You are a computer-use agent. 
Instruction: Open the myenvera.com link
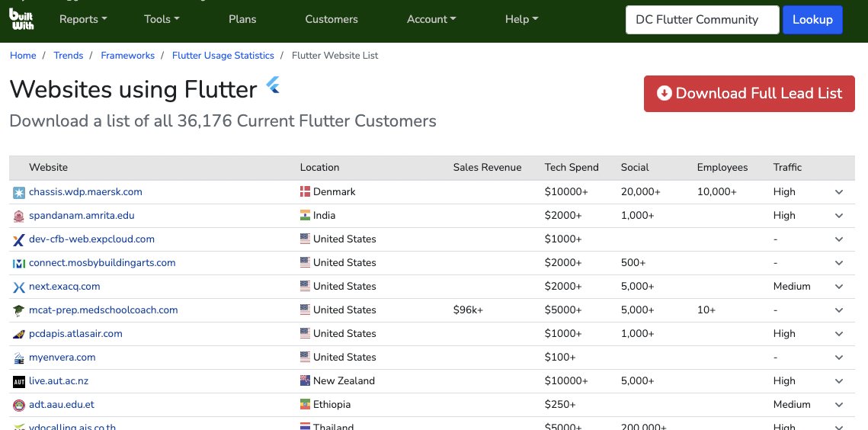[x=62, y=358]
